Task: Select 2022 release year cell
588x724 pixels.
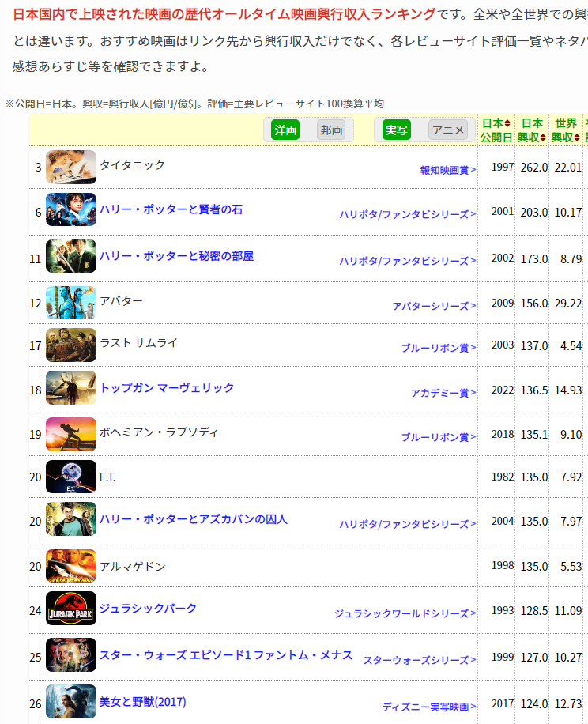Action: point(503,390)
